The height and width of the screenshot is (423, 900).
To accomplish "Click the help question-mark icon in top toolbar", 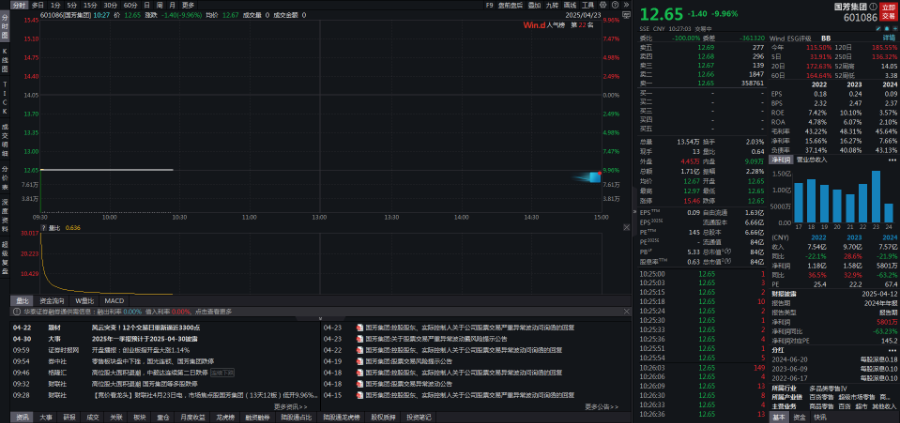I will [x=615, y=5].
